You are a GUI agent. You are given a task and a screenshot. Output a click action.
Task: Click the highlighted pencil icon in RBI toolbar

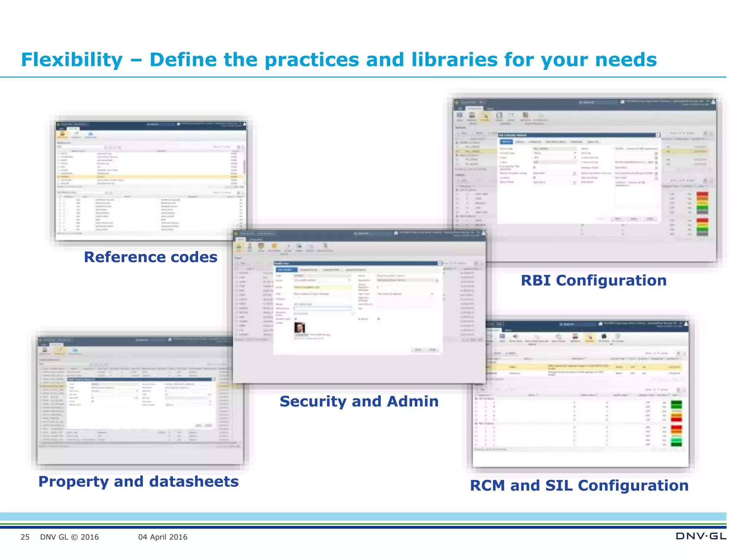[x=485, y=116]
